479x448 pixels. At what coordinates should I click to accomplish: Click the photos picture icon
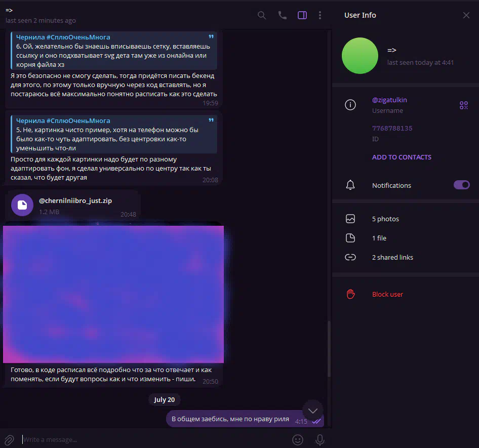pyautogui.click(x=350, y=219)
